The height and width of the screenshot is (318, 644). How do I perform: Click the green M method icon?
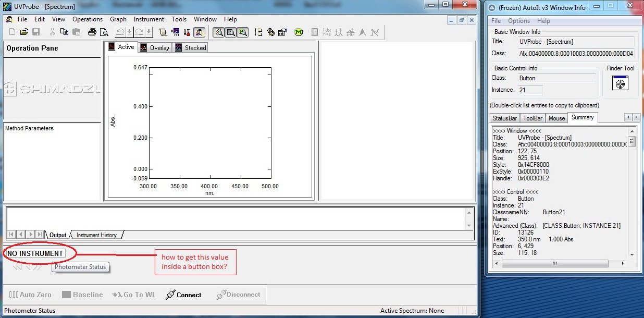[x=299, y=32]
